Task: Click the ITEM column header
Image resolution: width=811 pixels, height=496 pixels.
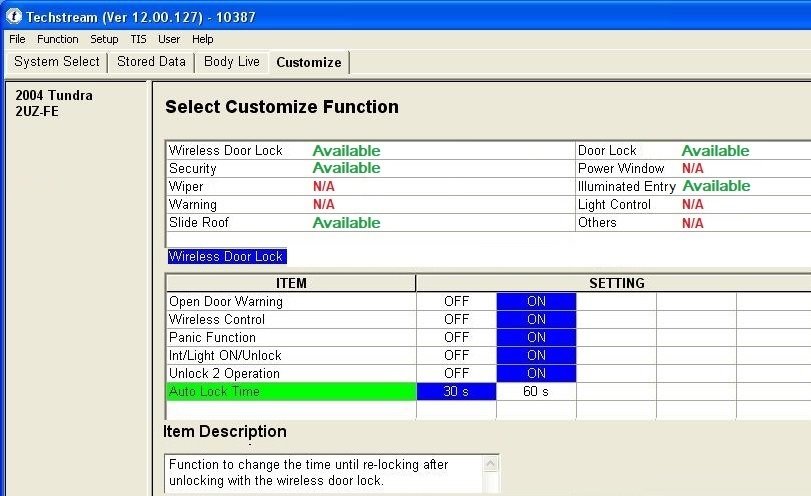Action: 291,283
